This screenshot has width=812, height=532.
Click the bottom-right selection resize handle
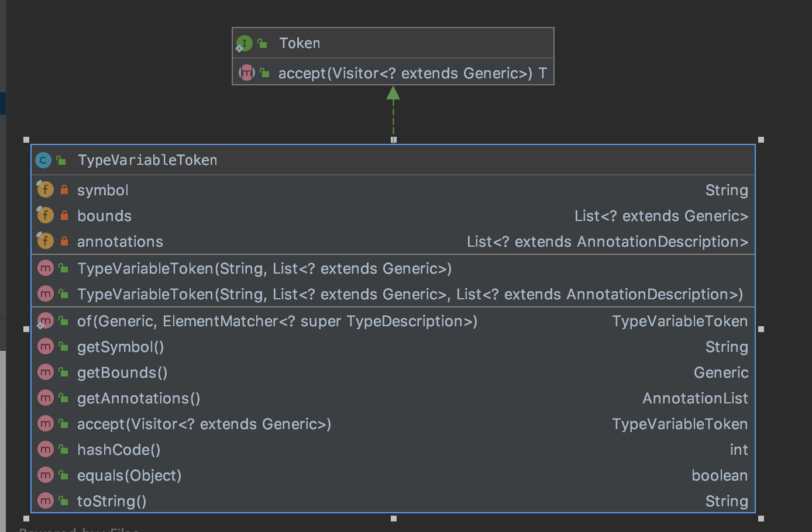pos(761,519)
